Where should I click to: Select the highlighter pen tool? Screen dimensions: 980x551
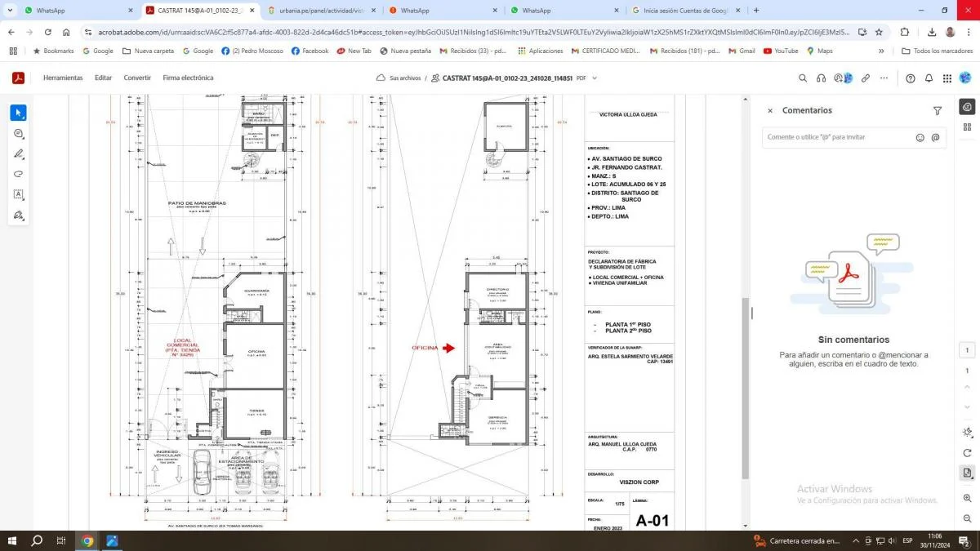tap(18, 153)
